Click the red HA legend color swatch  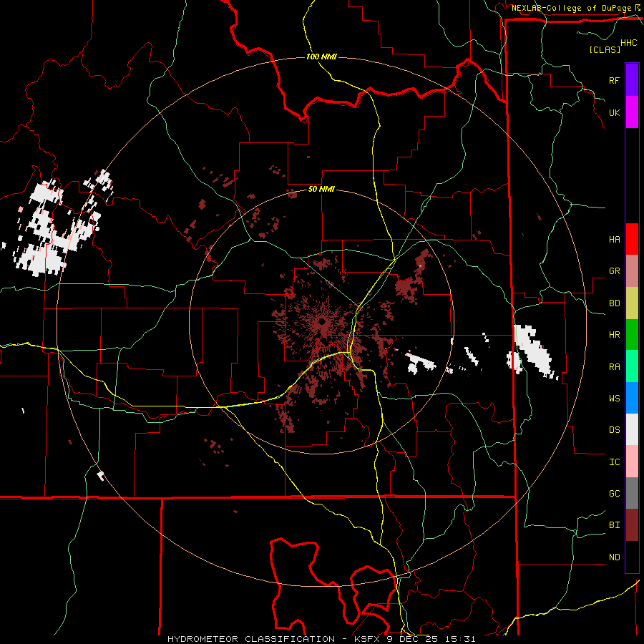[632, 239]
